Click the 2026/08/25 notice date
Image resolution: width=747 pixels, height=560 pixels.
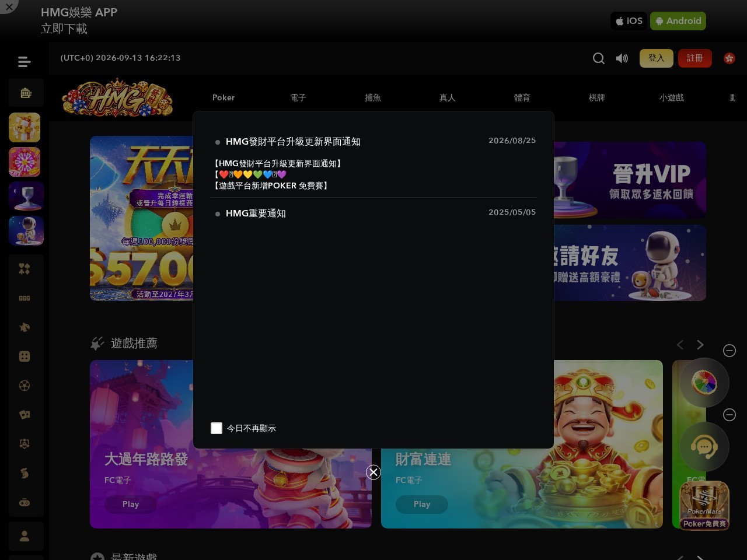(x=512, y=141)
